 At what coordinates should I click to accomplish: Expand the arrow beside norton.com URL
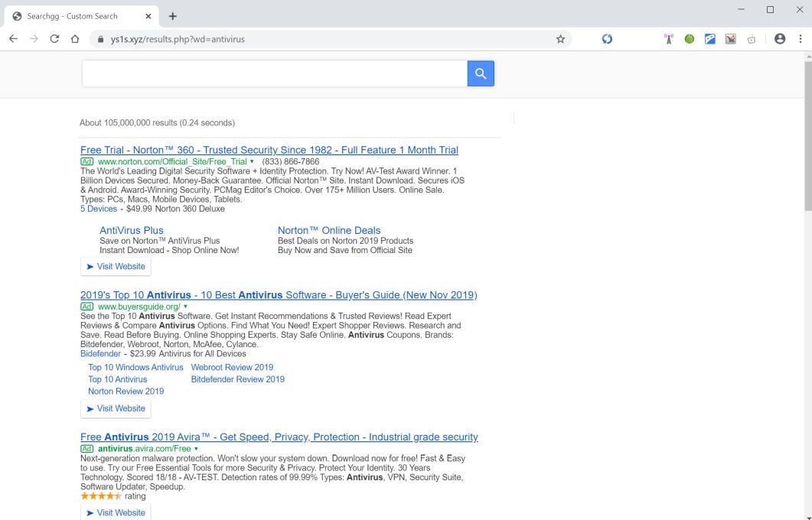click(253, 161)
